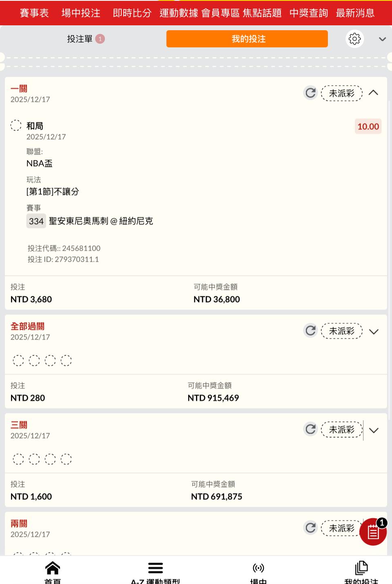Collapse the bet slip panel chevron
Image resolution: width=392 pixels, height=584 pixels.
tap(382, 39)
